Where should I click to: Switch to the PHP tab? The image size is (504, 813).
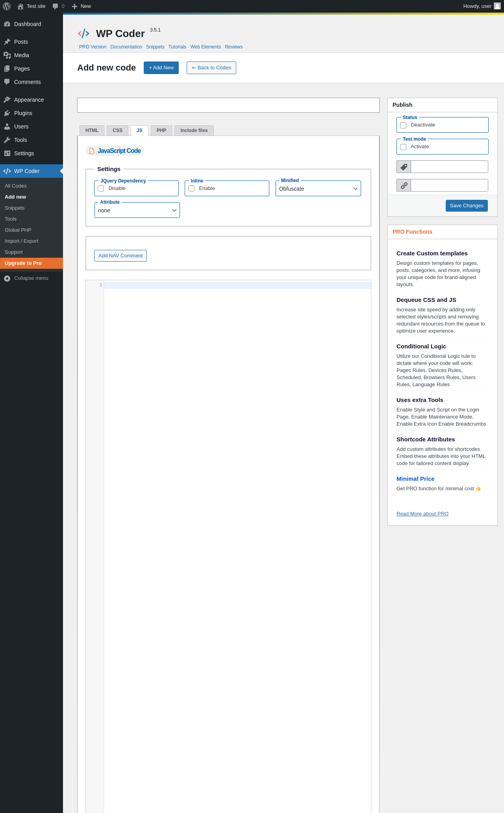click(x=161, y=130)
